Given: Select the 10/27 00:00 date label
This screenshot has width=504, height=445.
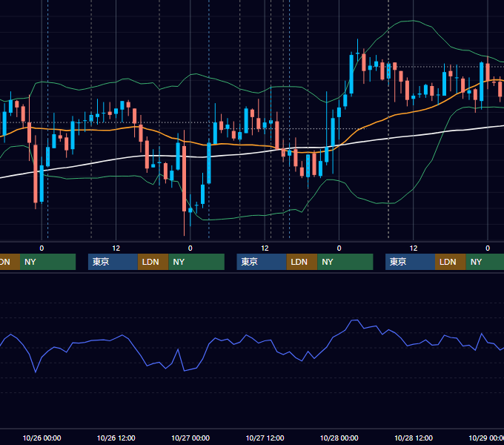Looking at the screenshot, I should [190, 438].
